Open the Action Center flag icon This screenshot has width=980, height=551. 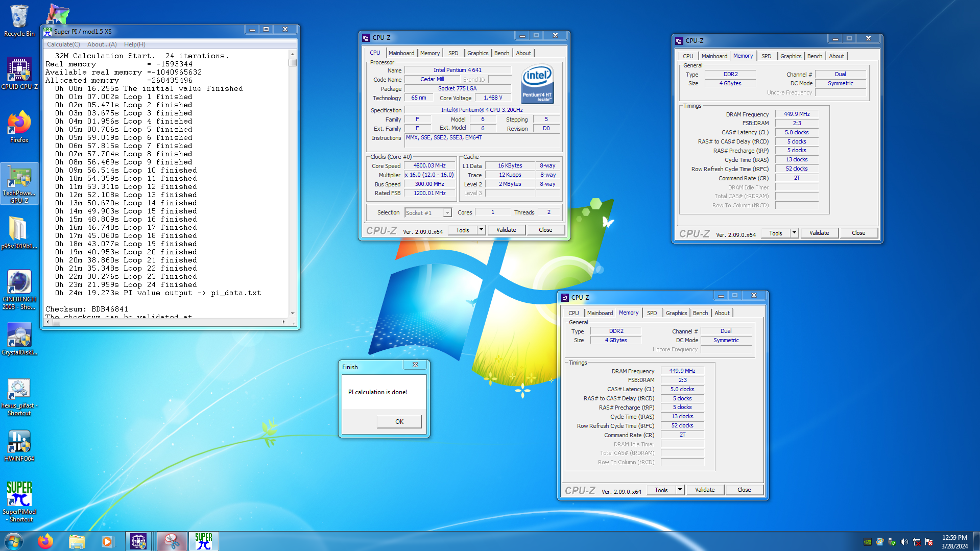click(x=929, y=542)
